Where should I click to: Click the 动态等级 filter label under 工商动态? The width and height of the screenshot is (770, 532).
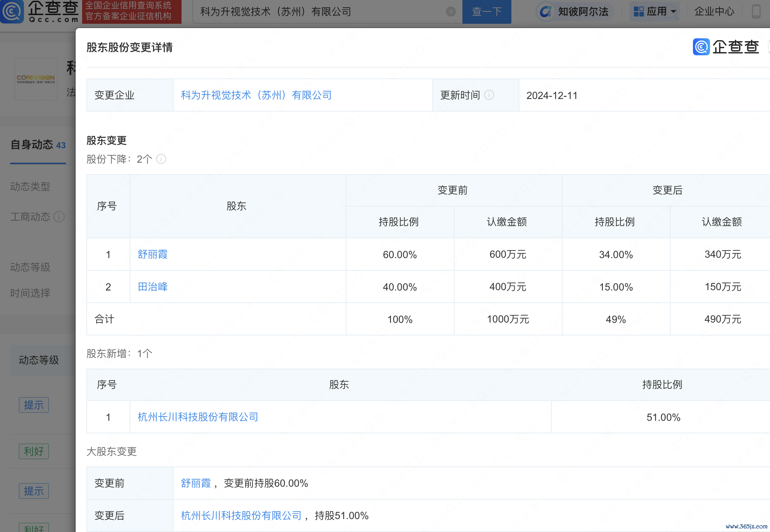[x=30, y=267]
